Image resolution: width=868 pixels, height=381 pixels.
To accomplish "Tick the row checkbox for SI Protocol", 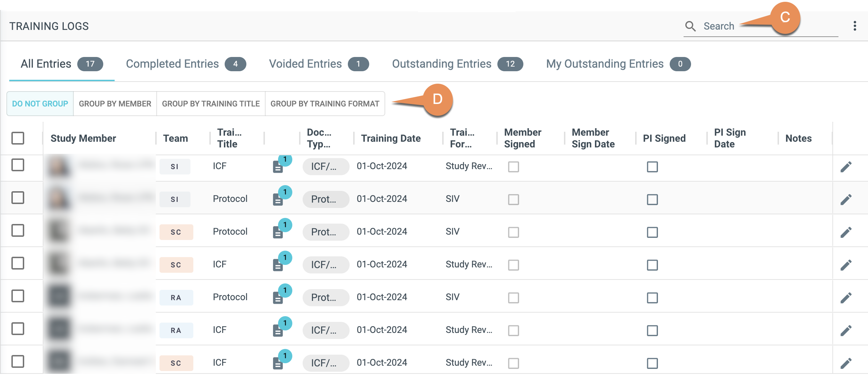I will click(x=18, y=198).
